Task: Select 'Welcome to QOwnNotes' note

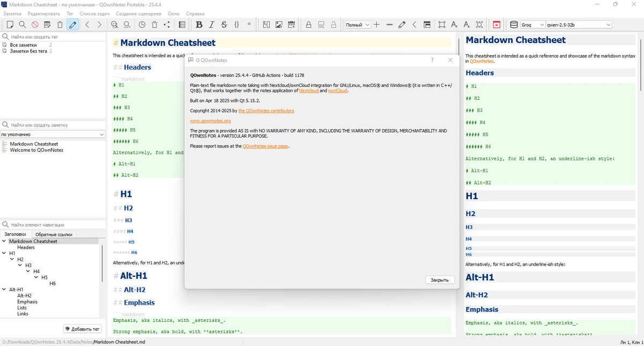Action: point(36,150)
